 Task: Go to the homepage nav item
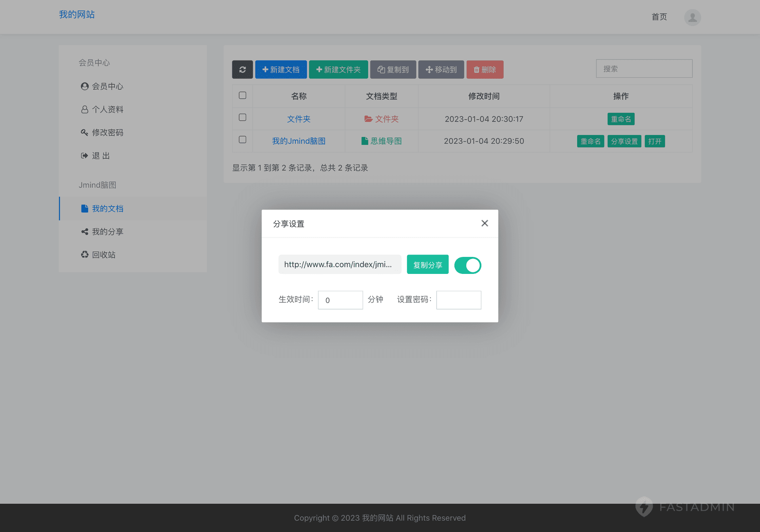point(659,17)
